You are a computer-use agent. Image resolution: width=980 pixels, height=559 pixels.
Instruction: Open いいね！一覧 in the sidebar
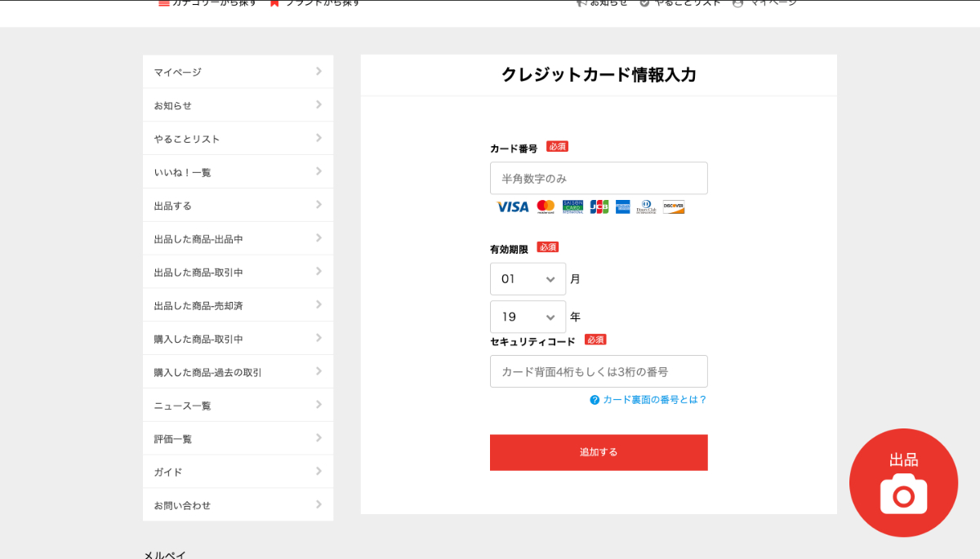pos(238,172)
